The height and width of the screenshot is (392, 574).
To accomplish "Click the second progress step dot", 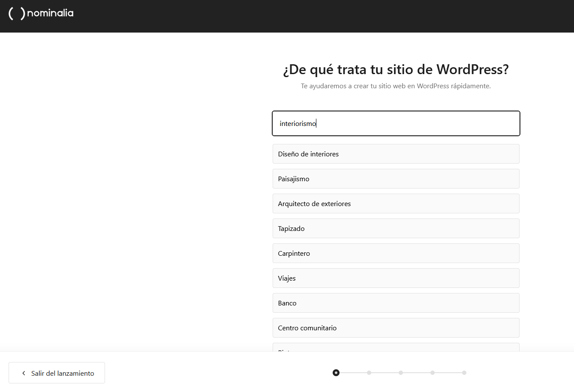I will [x=369, y=373].
